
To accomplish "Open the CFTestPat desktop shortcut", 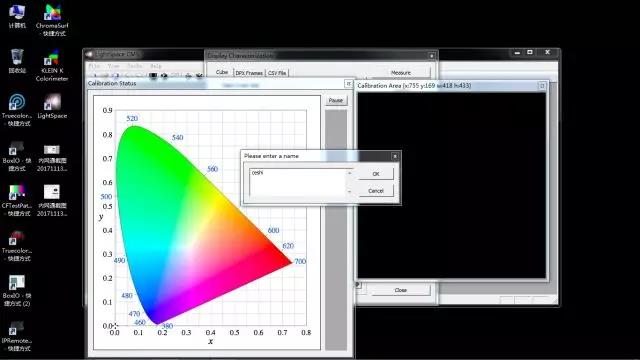I will coord(17,200).
